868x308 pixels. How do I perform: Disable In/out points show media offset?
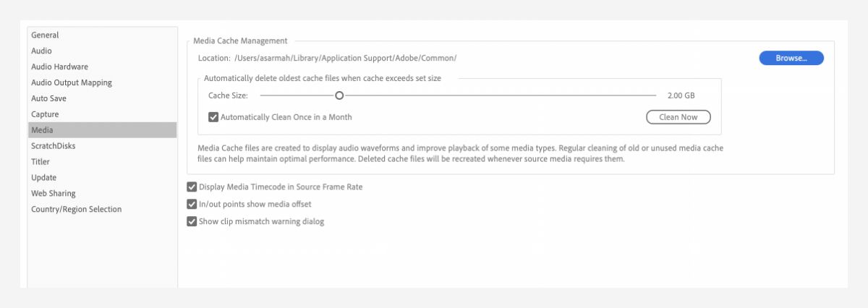192,205
